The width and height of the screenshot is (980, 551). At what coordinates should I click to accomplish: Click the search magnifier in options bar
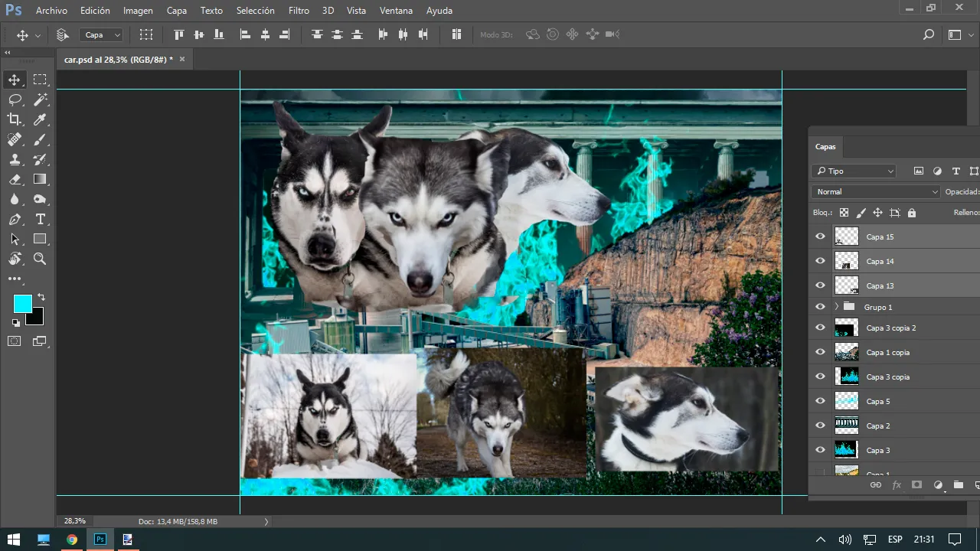click(929, 34)
